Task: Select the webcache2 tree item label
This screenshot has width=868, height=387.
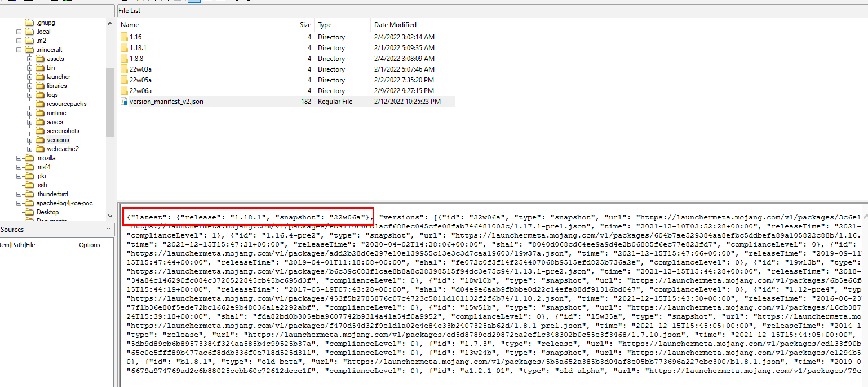Action: pos(63,149)
